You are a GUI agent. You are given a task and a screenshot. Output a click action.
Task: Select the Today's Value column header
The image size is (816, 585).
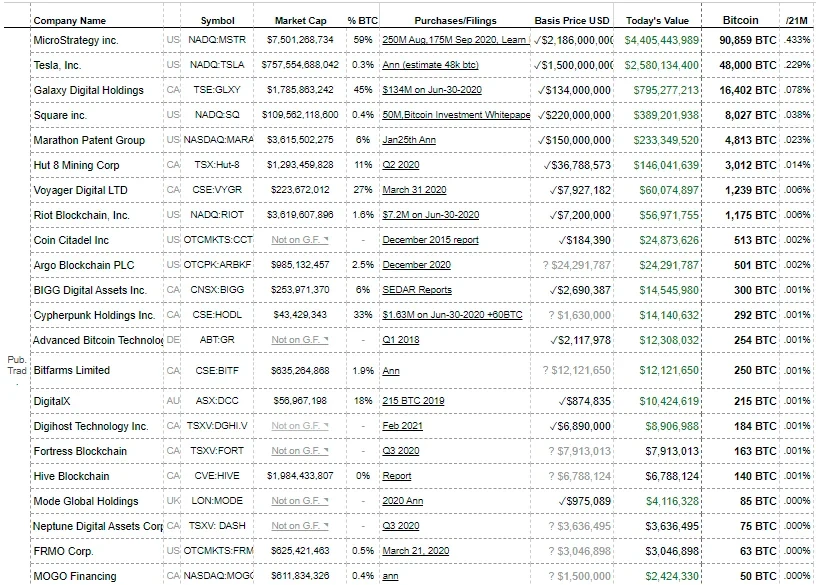coord(657,20)
